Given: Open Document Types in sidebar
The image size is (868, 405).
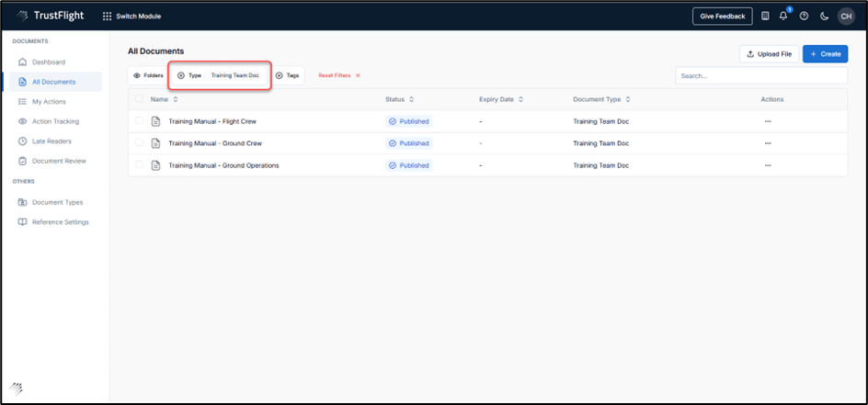Looking at the screenshot, I should [x=57, y=202].
